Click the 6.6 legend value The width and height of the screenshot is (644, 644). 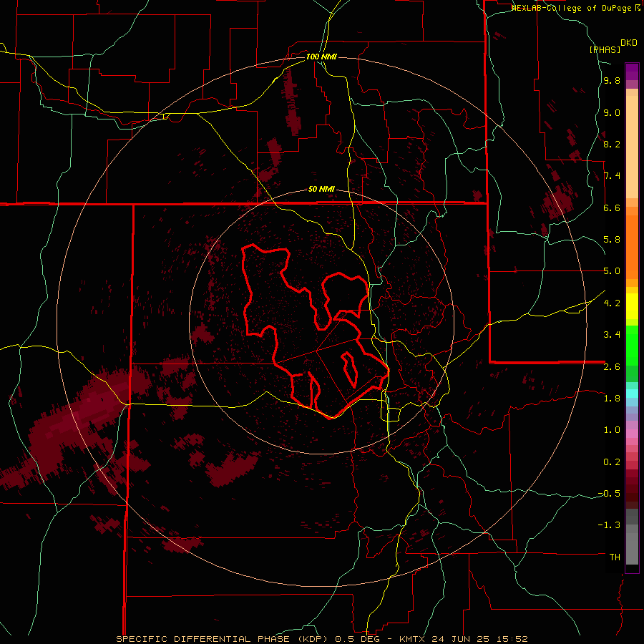(612, 208)
